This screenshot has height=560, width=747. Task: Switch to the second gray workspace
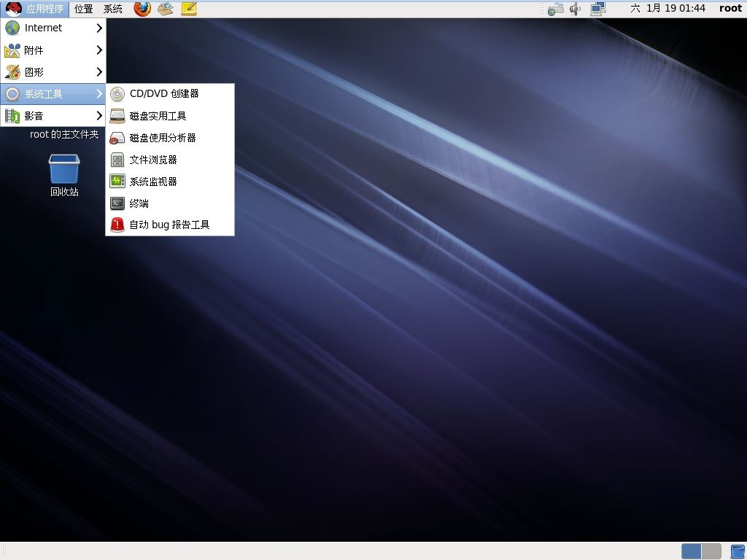(711, 551)
